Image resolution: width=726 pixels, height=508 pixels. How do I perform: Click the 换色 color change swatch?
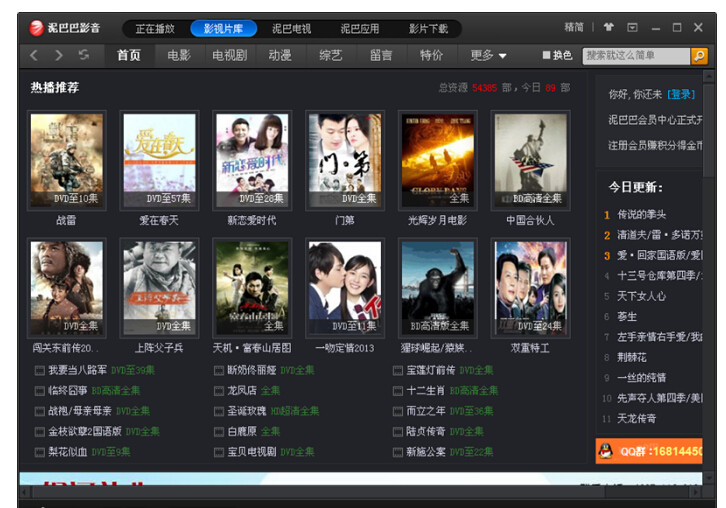pyautogui.click(x=547, y=56)
